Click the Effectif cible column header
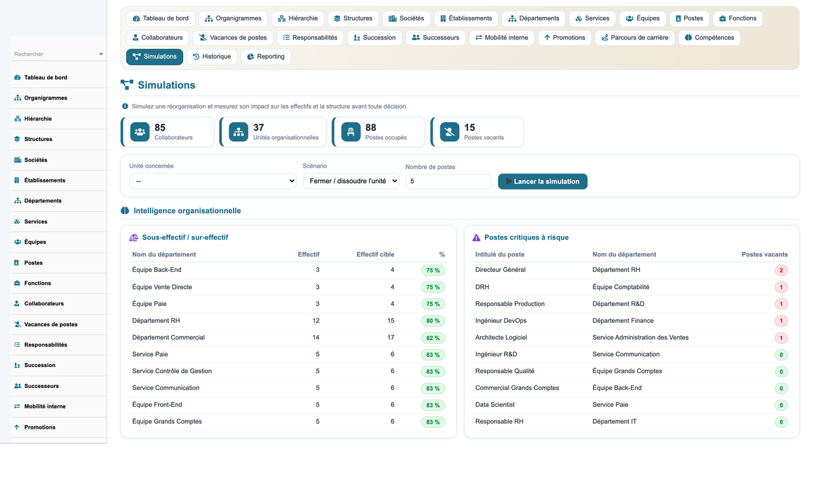814x504 pixels. tap(375, 254)
